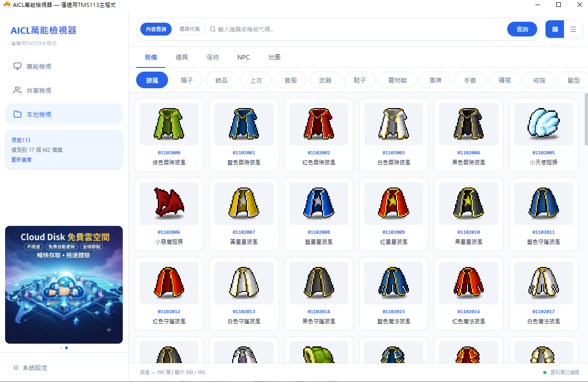This screenshot has width=588, height=382.
Task: Select the 白色冒險披風 cape icon
Action: tap(394, 124)
